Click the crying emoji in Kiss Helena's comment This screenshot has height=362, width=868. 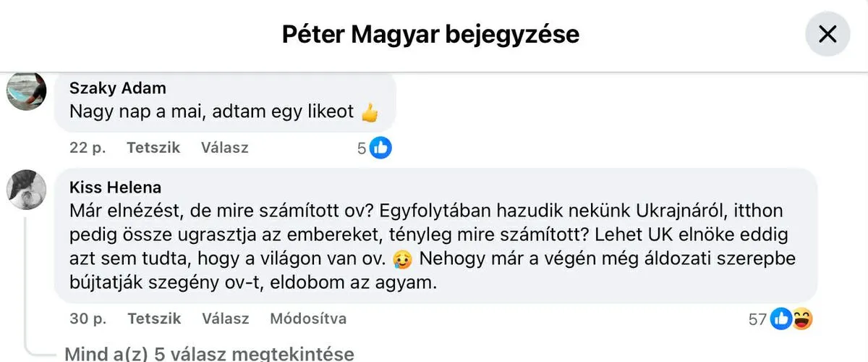402,258
